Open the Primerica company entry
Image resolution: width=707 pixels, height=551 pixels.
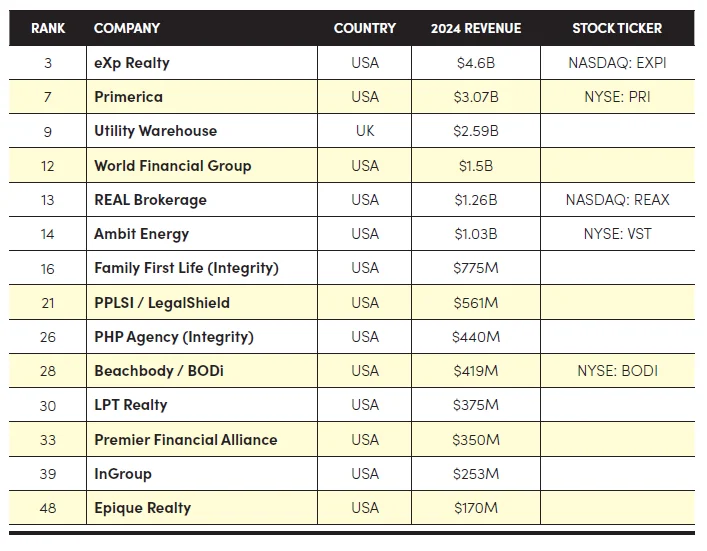coord(128,97)
